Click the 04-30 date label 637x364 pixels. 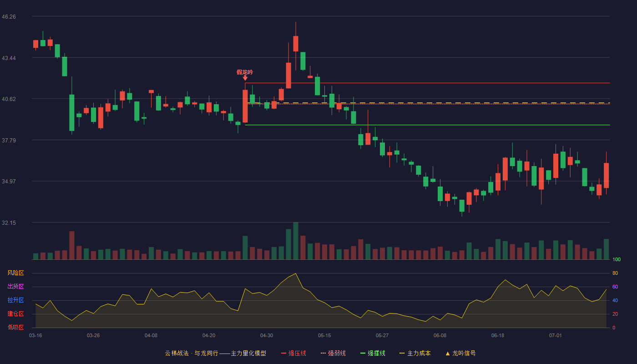pyautogui.click(x=267, y=335)
